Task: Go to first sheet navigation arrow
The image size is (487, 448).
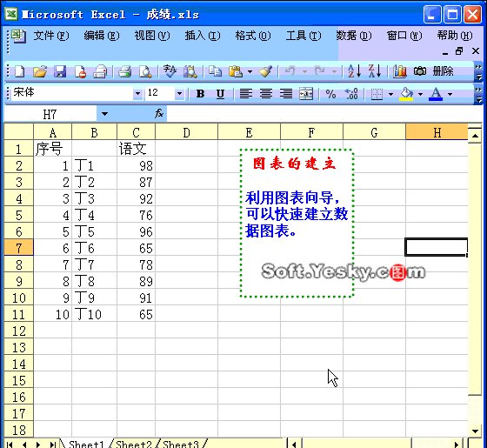Action: tap(10, 445)
